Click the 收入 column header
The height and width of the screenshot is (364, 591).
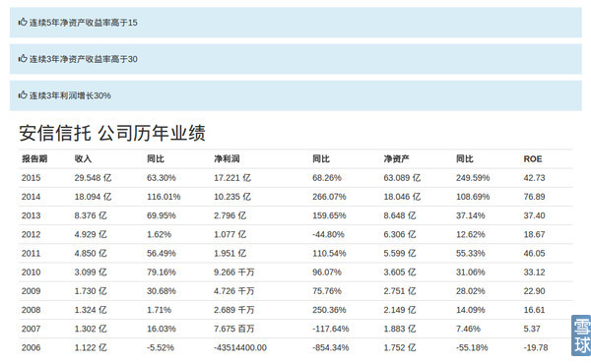point(83,158)
